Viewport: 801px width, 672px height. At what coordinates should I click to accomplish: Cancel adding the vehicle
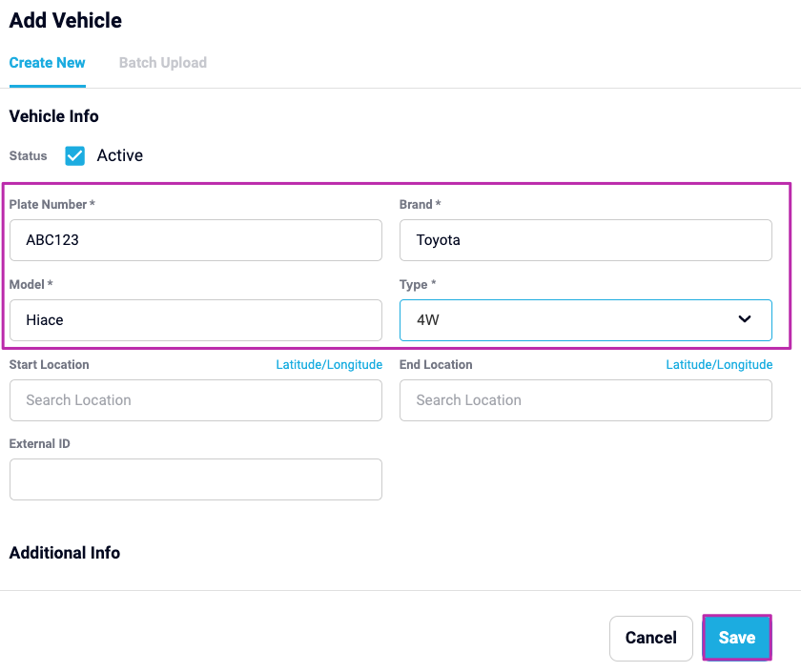tap(650, 638)
